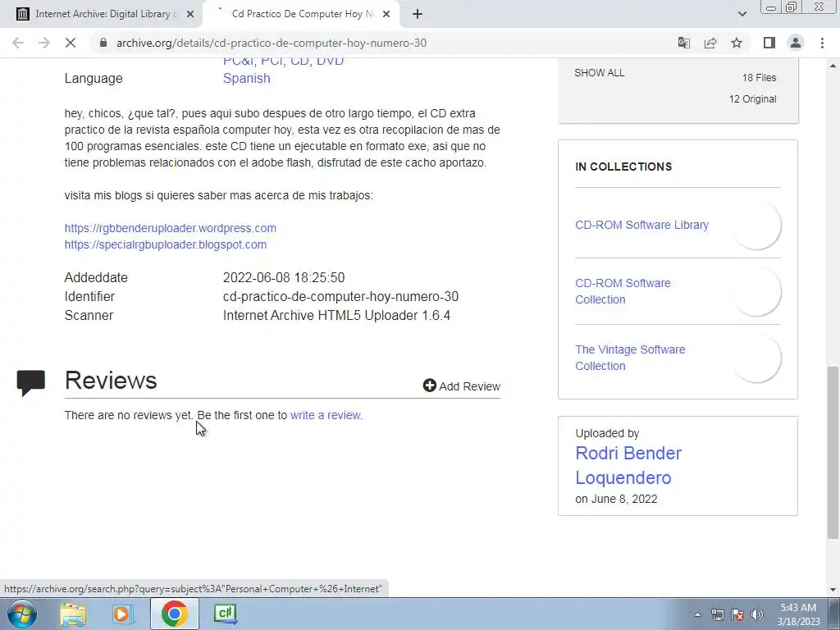Click the page vertical scrollbar thumb

833,452
